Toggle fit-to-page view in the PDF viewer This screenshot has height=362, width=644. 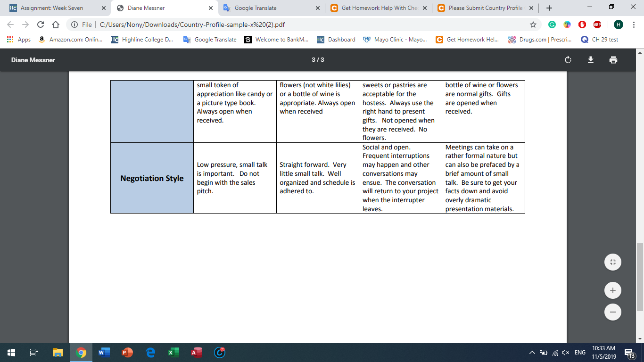click(x=612, y=262)
